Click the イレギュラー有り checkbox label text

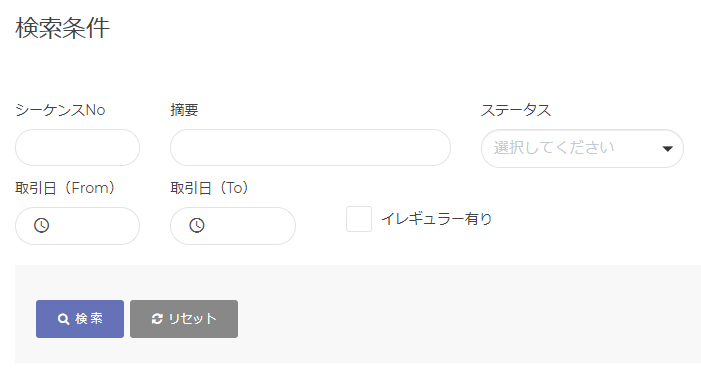(436, 219)
